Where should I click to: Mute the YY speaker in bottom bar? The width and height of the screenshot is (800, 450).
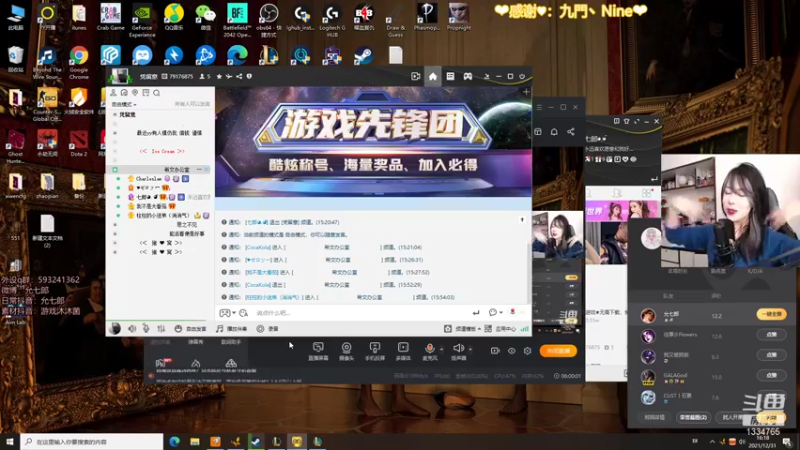click(132, 329)
